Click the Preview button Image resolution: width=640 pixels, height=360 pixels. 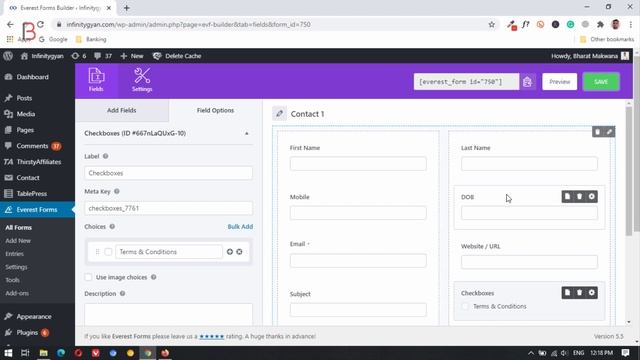[559, 82]
